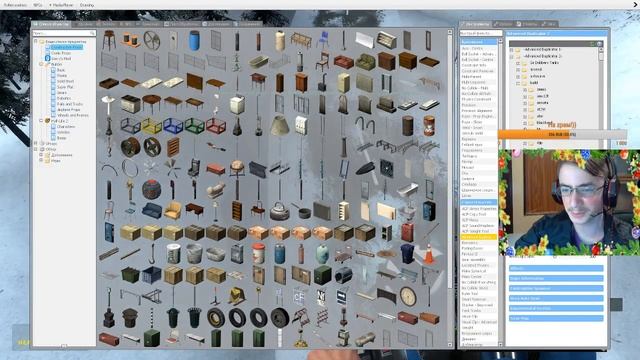640x360 pixels.
Task: Collapse the build folder in file tree
Action: pos(518,83)
